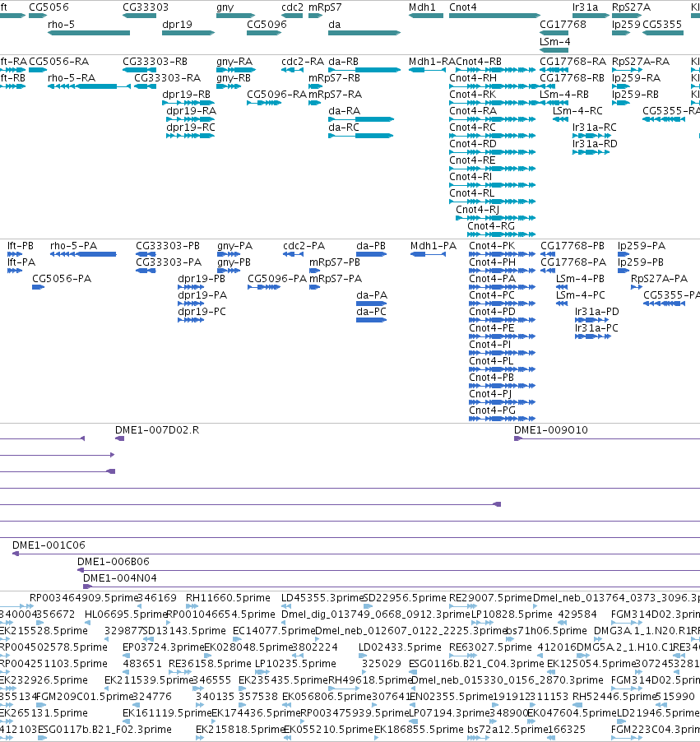Select the Mdh1 gene label

click(x=422, y=7)
